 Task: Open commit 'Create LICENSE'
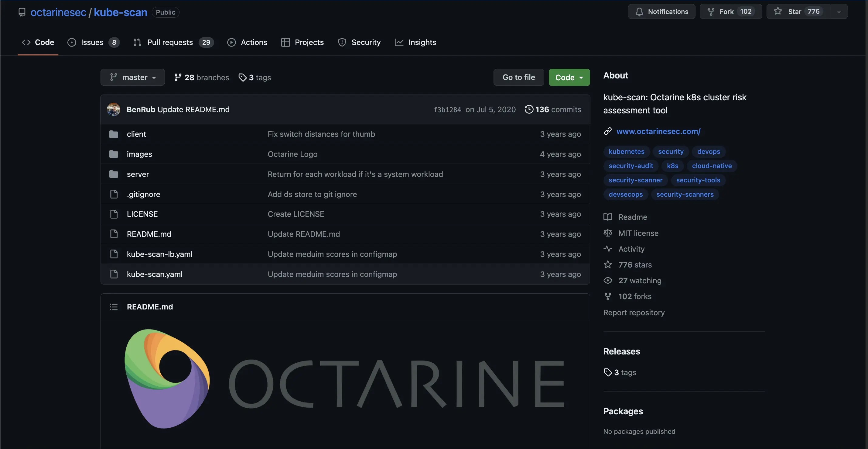click(x=296, y=214)
